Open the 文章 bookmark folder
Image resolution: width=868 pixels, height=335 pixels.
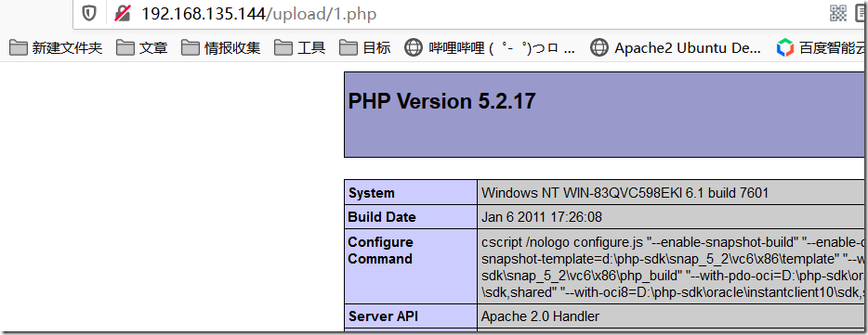[142, 48]
